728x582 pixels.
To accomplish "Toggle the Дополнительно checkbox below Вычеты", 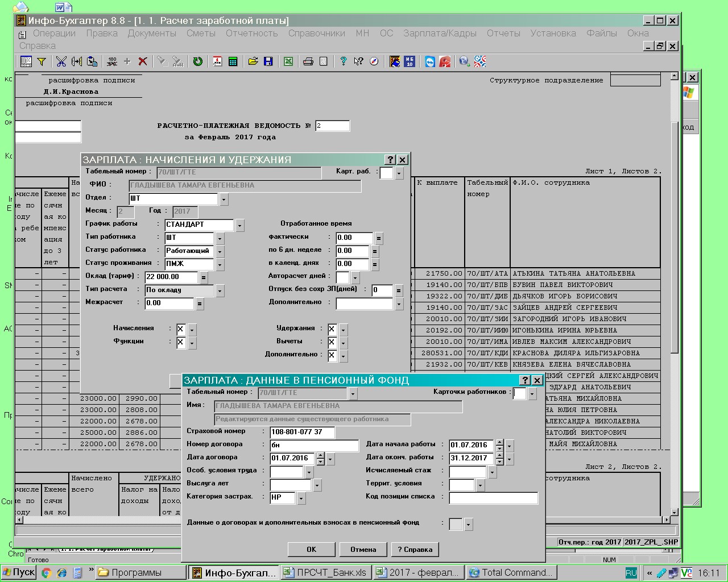I will tap(332, 355).
